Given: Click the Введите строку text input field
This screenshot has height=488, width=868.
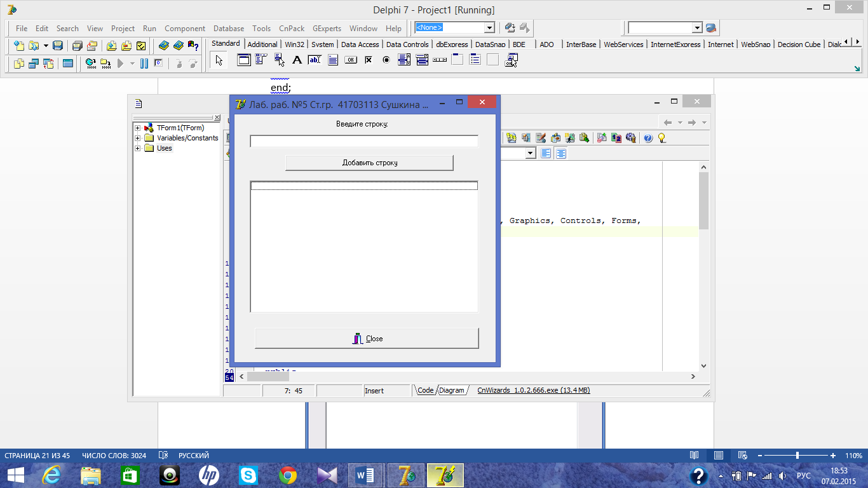Looking at the screenshot, I should (x=364, y=141).
